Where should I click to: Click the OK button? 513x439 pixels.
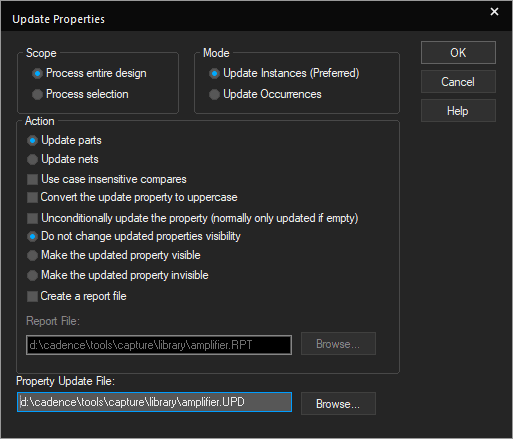(458, 53)
